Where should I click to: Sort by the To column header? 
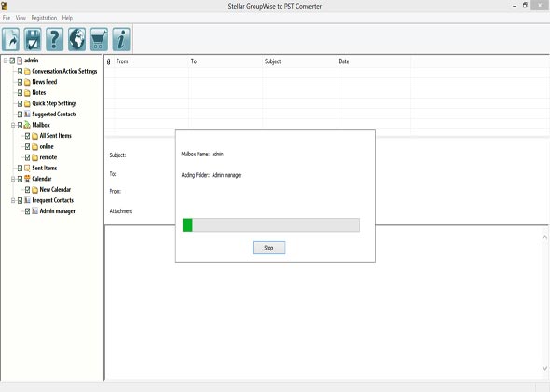226,61
